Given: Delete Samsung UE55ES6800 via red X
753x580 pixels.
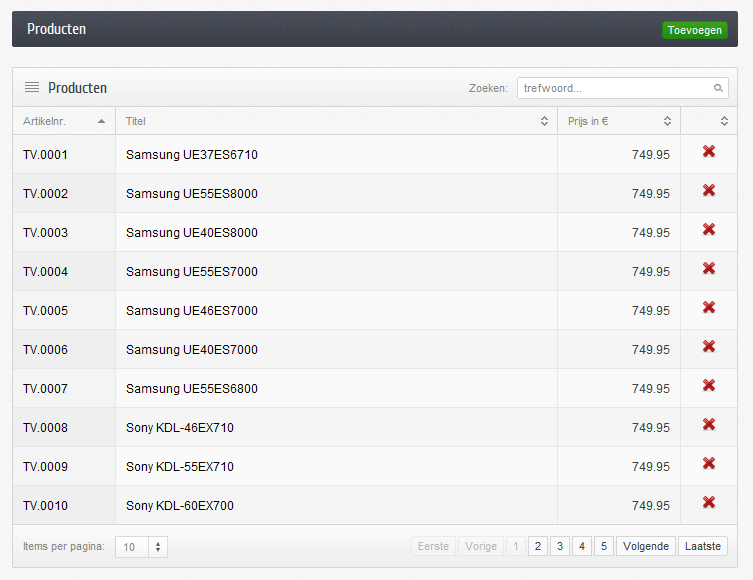Looking at the screenshot, I should click(709, 385).
